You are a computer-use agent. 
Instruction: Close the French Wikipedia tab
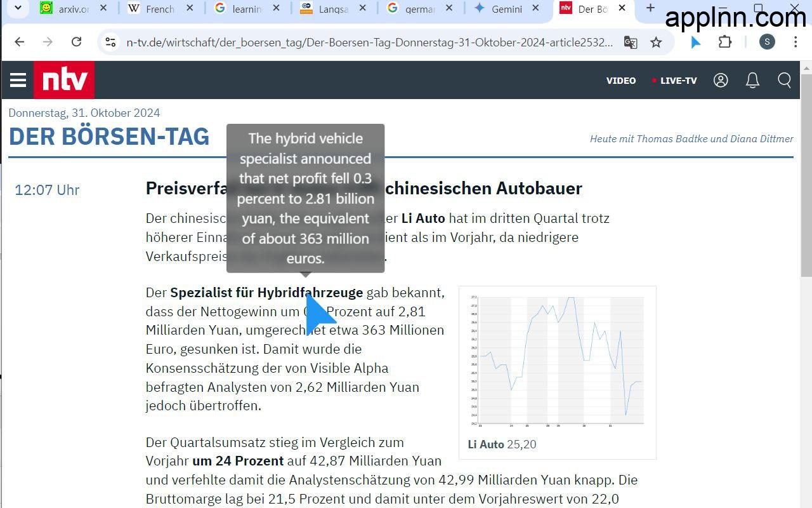(190, 8)
